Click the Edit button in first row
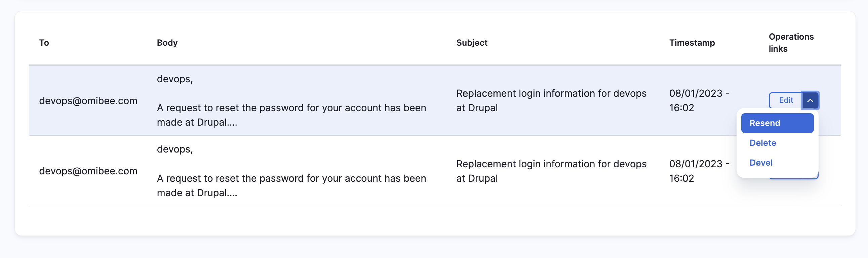868x258 pixels. 785,100
